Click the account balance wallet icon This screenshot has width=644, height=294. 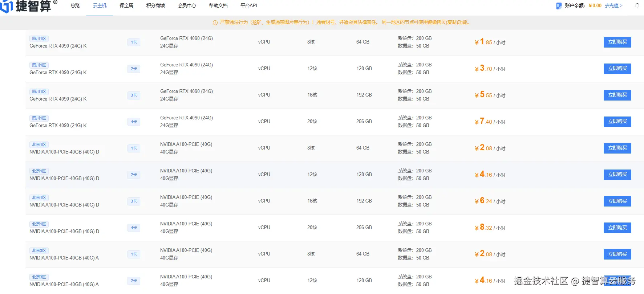coord(559,6)
